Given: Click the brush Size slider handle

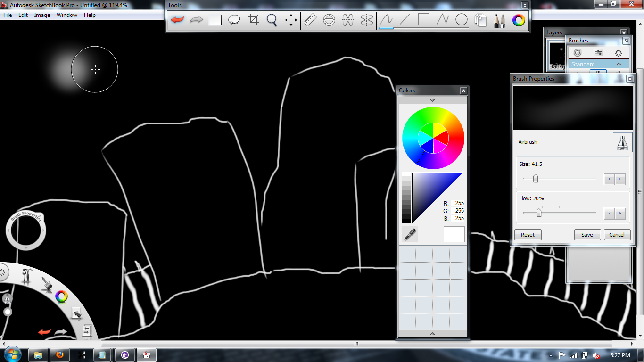Looking at the screenshot, I should [x=536, y=179].
